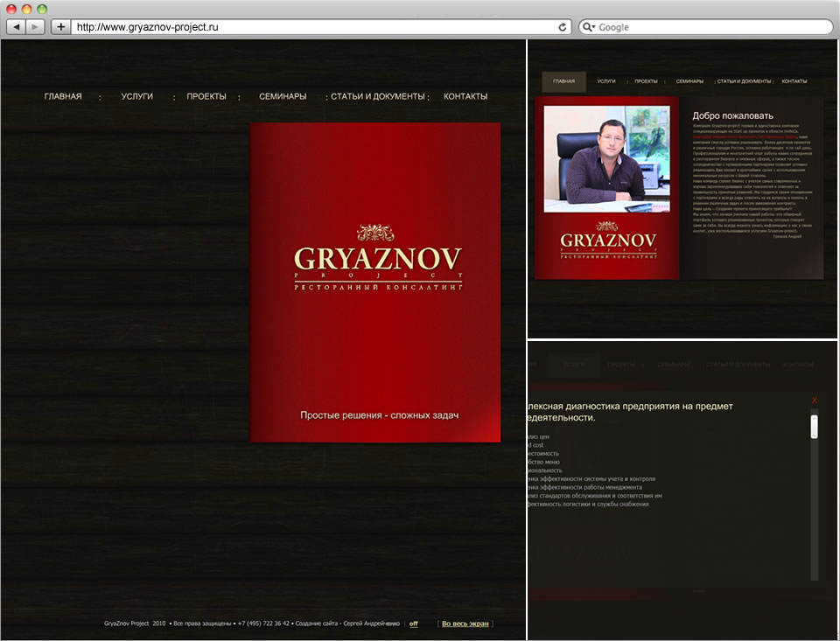Open the КОНТАКТЫ menu item
Viewport: 840px width, 641px height.
[465, 96]
